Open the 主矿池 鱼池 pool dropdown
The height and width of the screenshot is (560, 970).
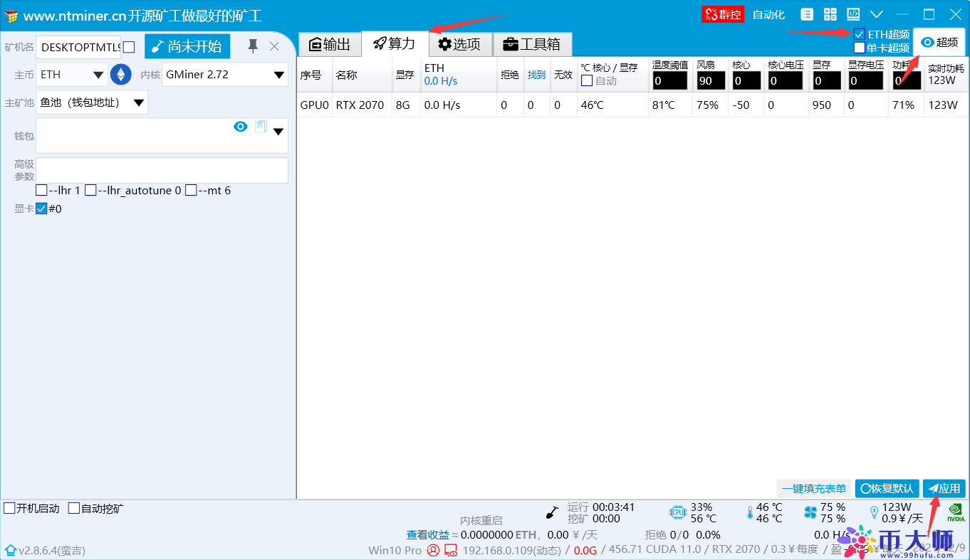[92, 102]
